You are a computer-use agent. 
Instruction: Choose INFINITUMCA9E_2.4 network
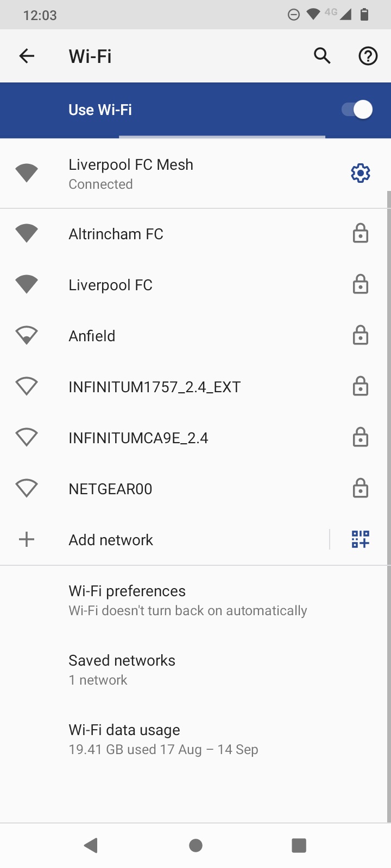(x=195, y=438)
